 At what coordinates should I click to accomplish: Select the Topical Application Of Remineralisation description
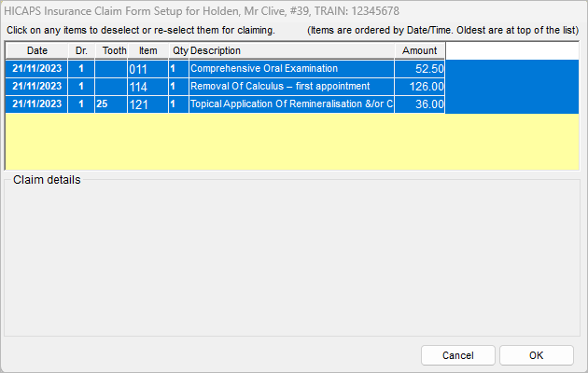pos(291,104)
